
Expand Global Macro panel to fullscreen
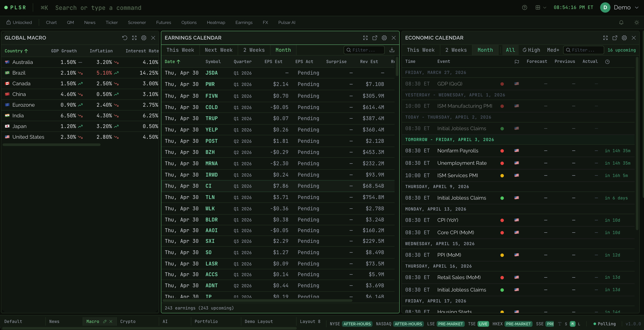tap(134, 38)
